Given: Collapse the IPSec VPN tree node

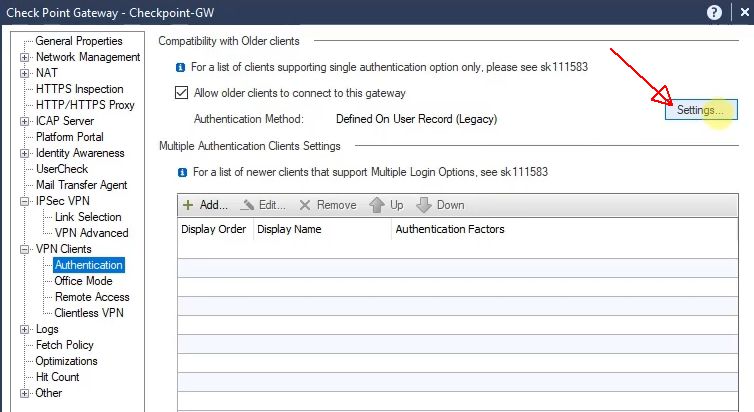Looking at the screenshot, I should (24, 201).
